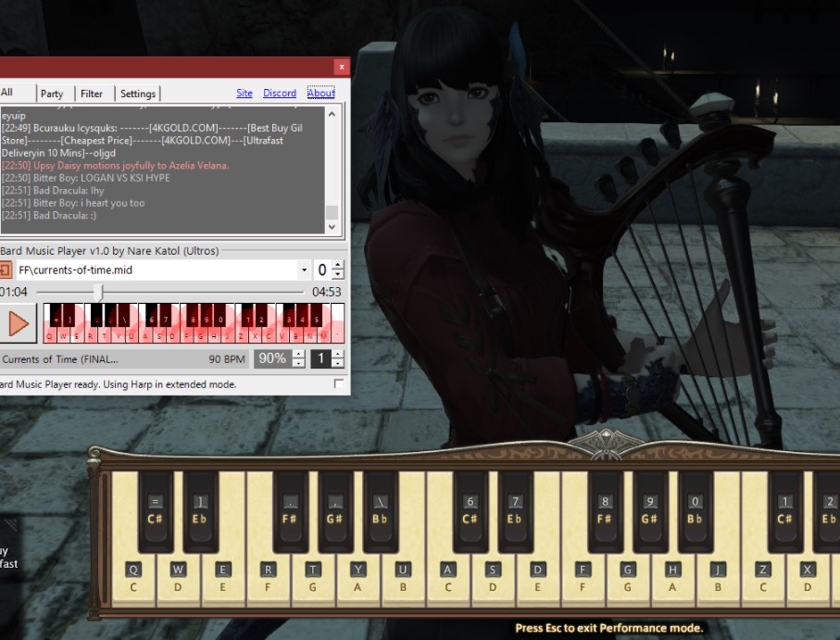Viewport: 840px width, 640px height.
Task: Click the chat log scroll up arrow
Action: tap(332, 114)
